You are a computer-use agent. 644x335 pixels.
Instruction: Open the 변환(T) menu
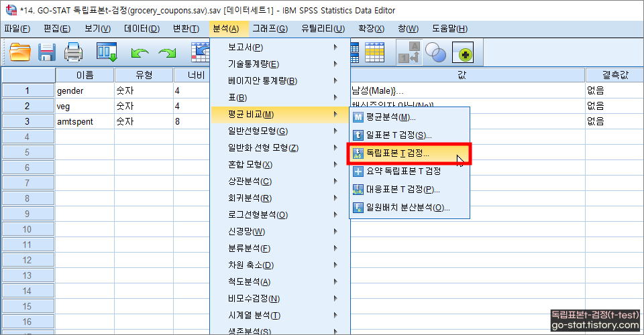point(186,29)
